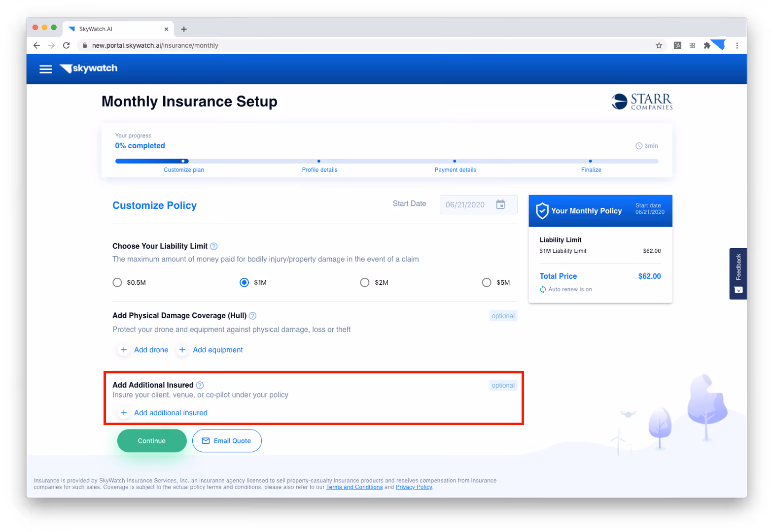This screenshot has height=532, width=773.
Task: Click the '0% completed' progress text
Action: pos(140,146)
